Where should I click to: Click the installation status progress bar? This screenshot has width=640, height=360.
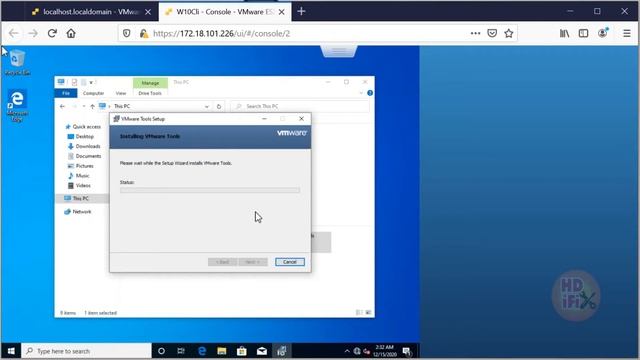pos(210,190)
